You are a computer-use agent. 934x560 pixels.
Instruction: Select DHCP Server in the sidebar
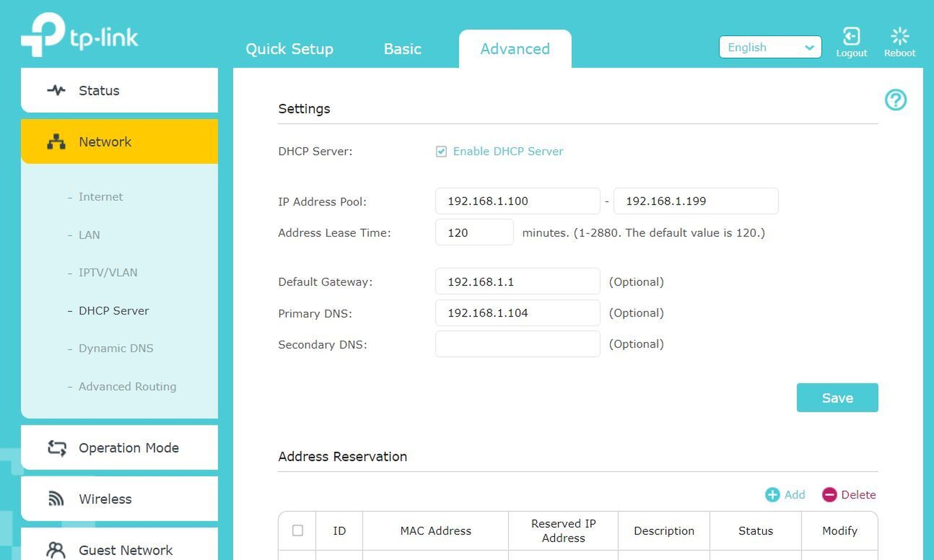point(113,311)
